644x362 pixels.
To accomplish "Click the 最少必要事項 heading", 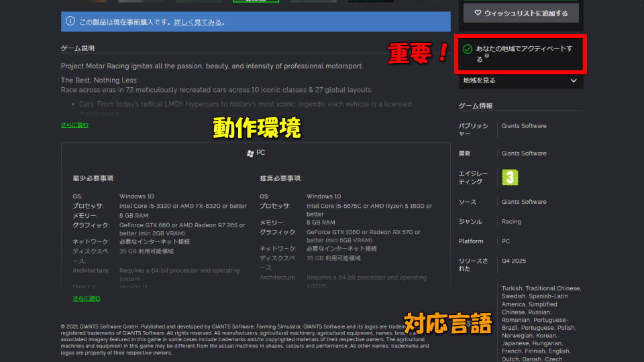I will pos(93,178).
